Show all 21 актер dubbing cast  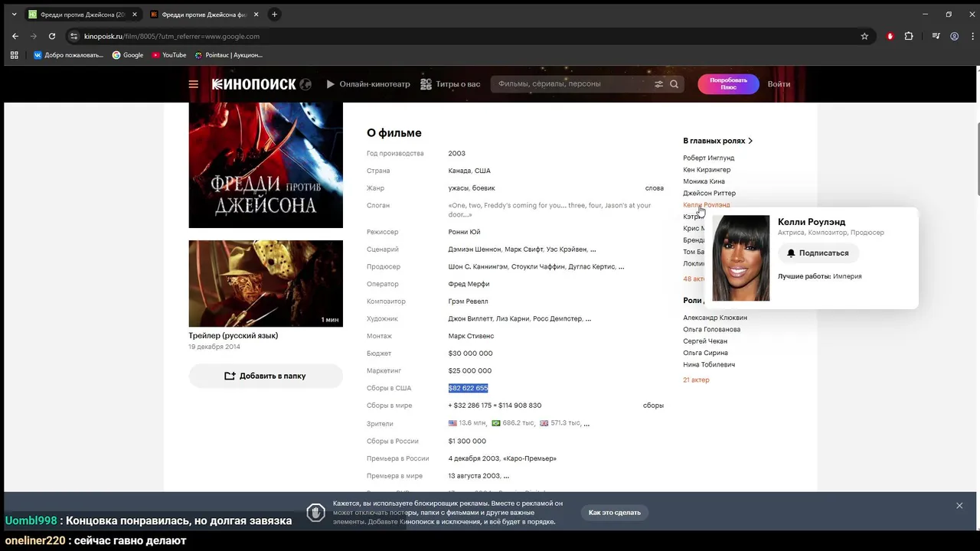click(x=696, y=380)
